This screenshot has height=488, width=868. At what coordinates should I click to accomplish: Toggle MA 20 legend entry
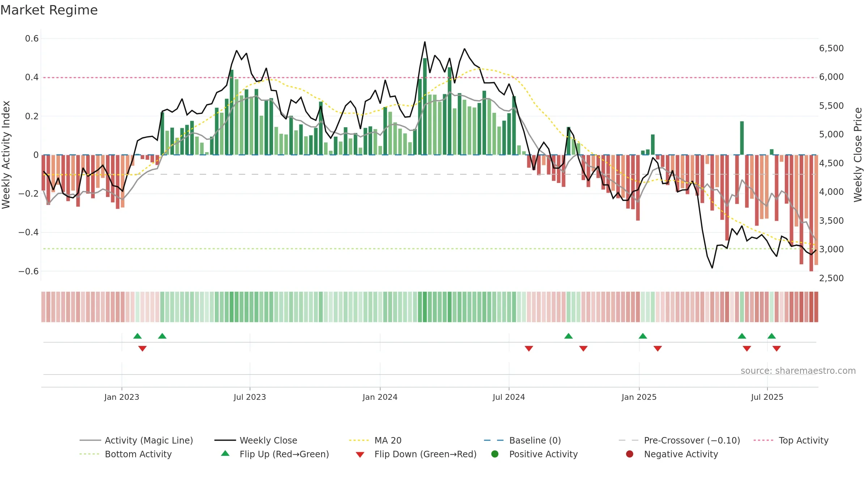(x=375, y=440)
